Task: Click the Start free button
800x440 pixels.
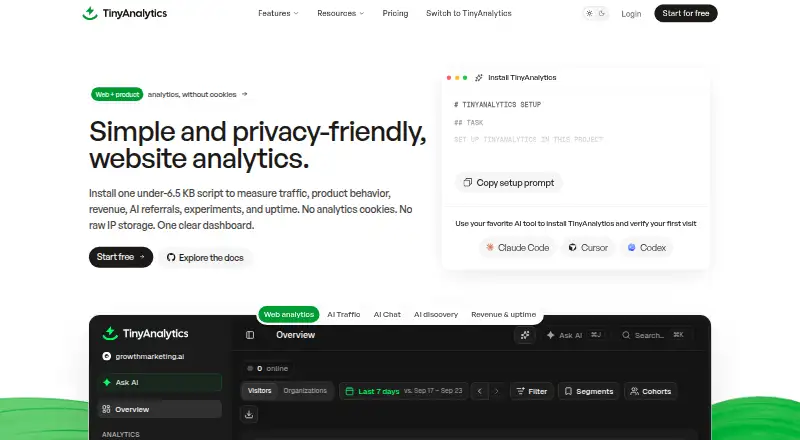Action: tap(121, 257)
